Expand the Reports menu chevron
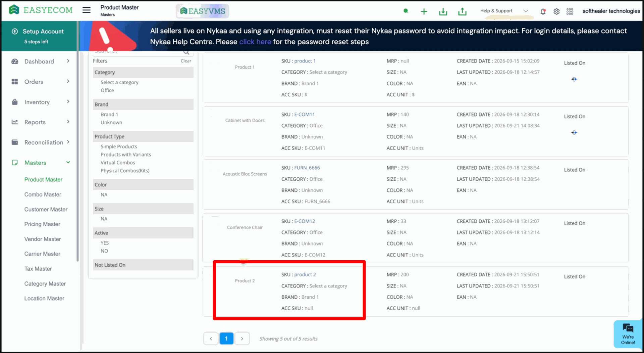Image resolution: width=644 pixels, height=353 pixels. [68, 122]
